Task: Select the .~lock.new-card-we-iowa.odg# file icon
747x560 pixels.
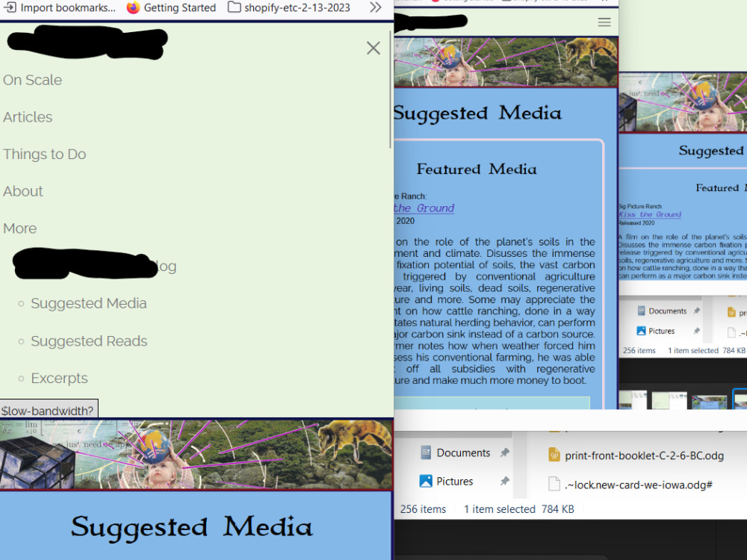Action: [x=554, y=485]
